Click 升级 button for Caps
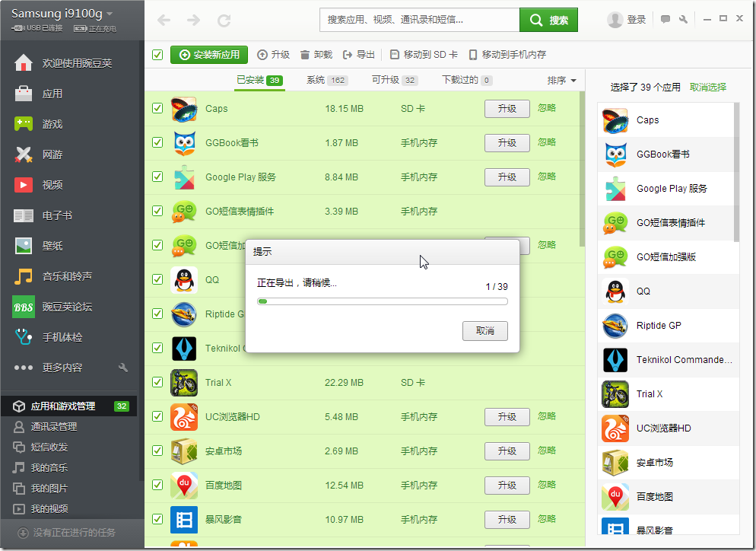This screenshot has width=756, height=551. [507, 109]
